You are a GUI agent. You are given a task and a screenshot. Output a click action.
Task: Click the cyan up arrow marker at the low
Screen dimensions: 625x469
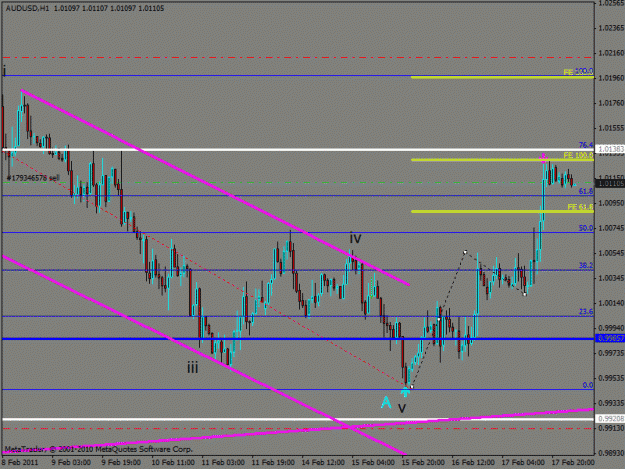[x=405, y=392]
